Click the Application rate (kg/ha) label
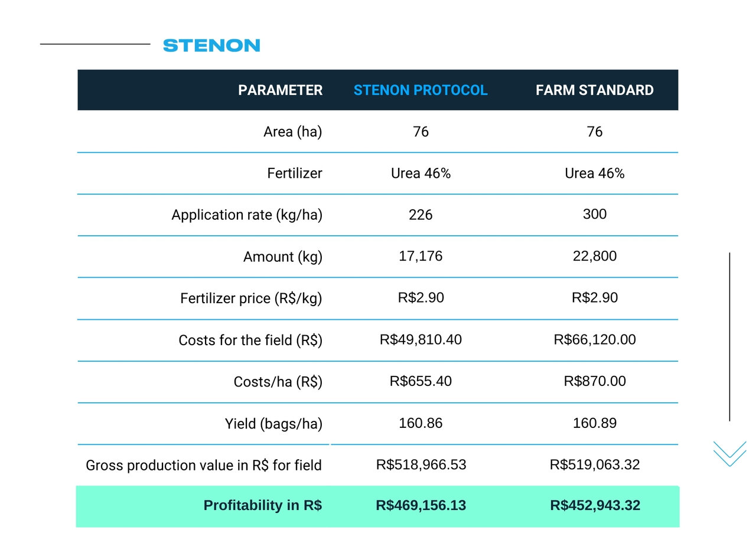The height and width of the screenshot is (555, 756). point(247,215)
